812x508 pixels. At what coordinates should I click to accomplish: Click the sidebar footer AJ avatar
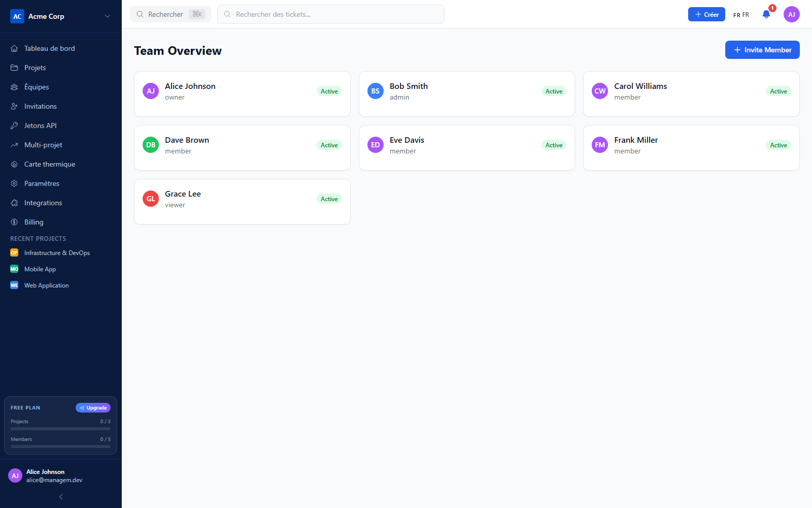tap(15, 475)
